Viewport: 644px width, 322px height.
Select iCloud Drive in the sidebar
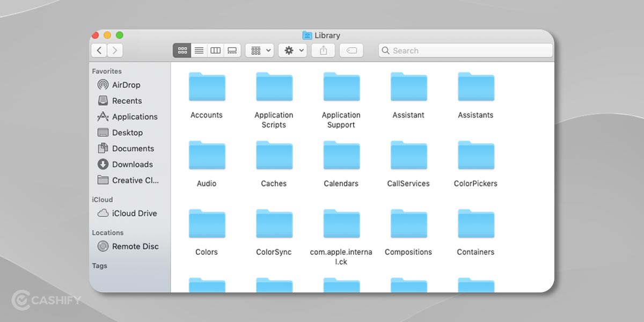134,213
